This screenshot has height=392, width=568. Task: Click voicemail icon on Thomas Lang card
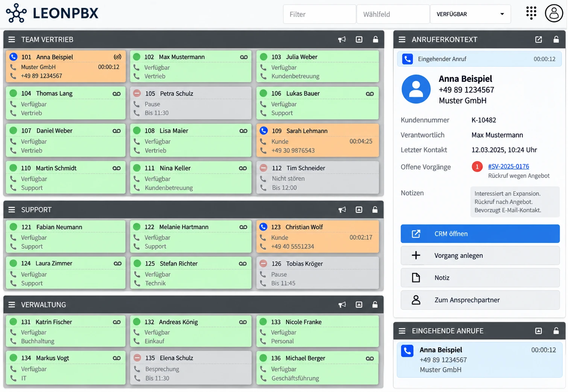117,94
